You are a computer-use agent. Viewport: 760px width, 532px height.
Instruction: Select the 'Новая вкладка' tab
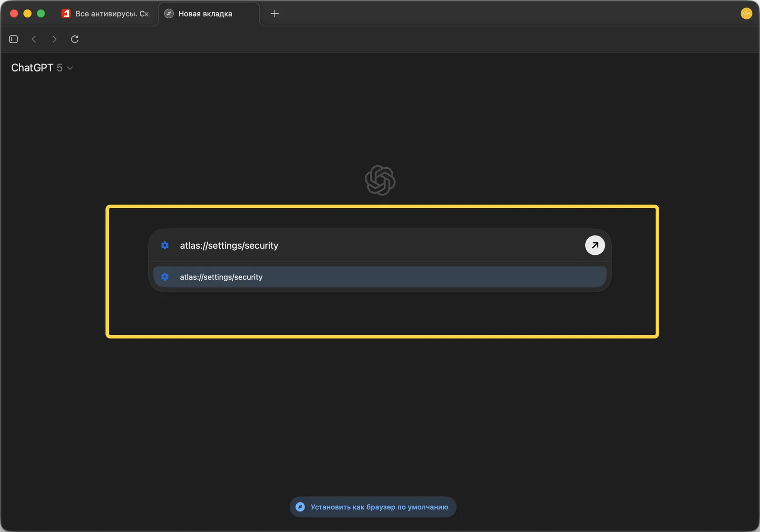tap(208, 14)
